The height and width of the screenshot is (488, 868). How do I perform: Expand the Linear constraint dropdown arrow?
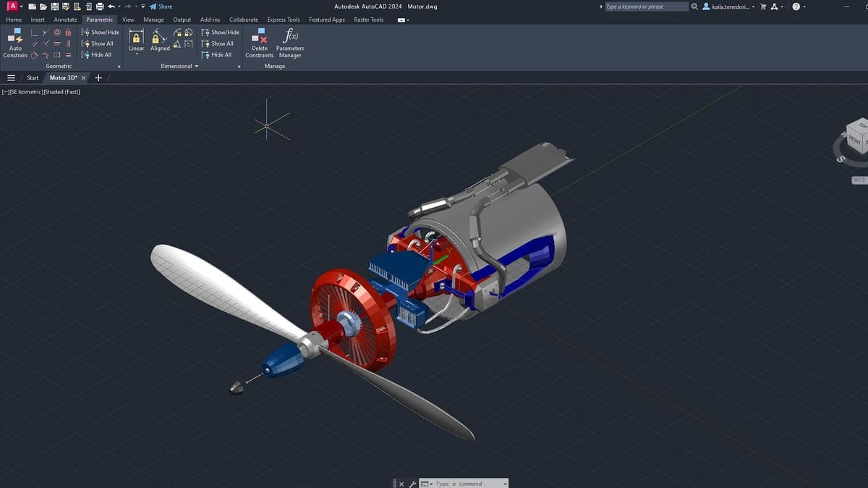[x=137, y=54]
